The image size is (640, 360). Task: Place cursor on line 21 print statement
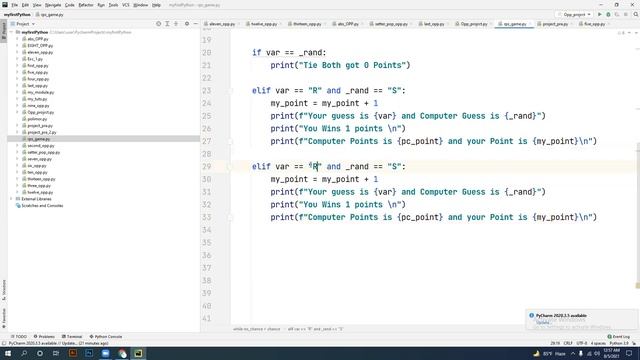340,65
